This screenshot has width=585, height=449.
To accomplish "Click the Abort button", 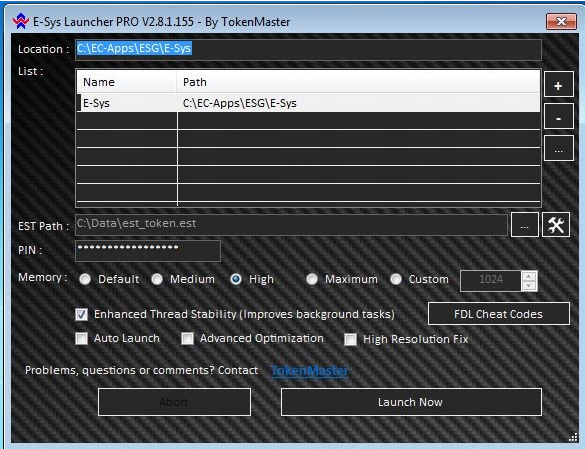I will click(174, 402).
